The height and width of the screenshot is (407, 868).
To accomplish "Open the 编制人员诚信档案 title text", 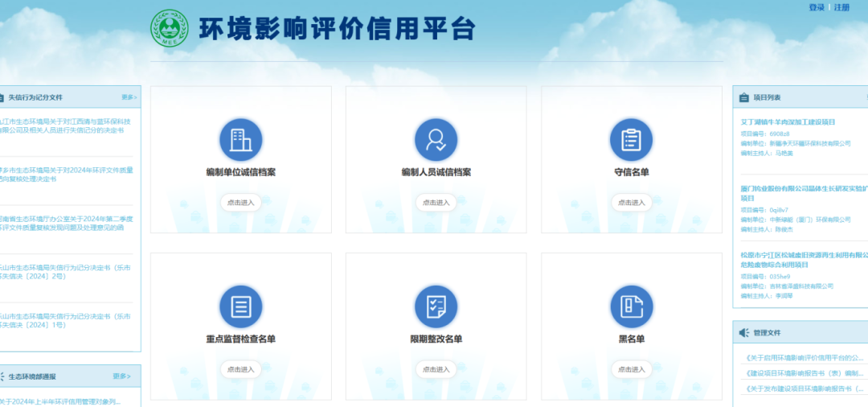I will [x=436, y=173].
